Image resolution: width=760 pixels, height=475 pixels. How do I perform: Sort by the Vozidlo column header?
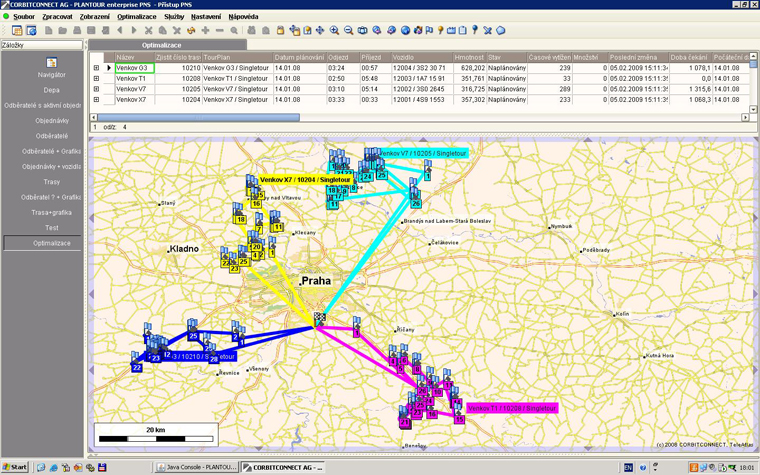[422, 57]
